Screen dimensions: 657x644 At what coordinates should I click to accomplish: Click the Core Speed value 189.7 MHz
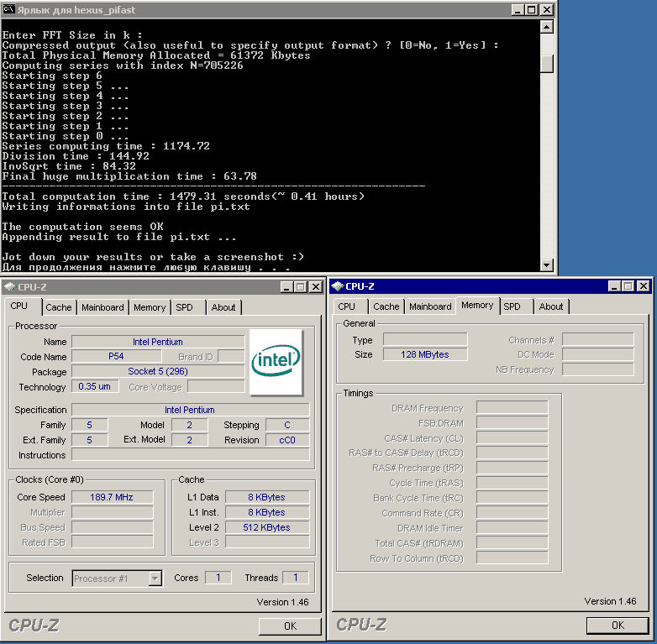click(112, 497)
